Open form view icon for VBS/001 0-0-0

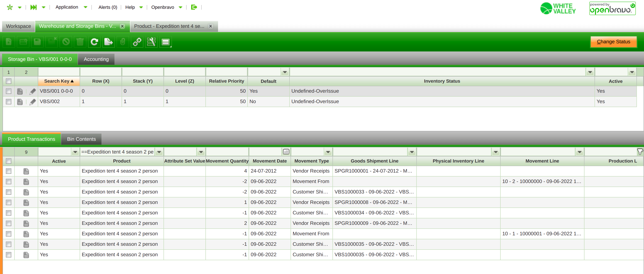pos(20,91)
